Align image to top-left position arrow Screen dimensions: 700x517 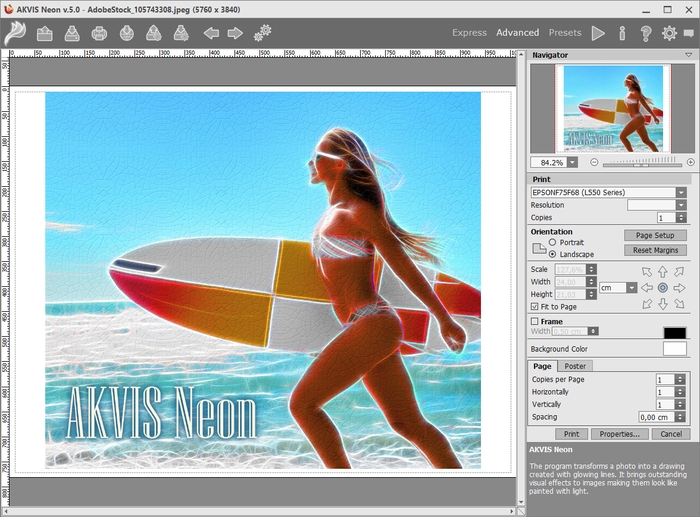click(646, 271)
